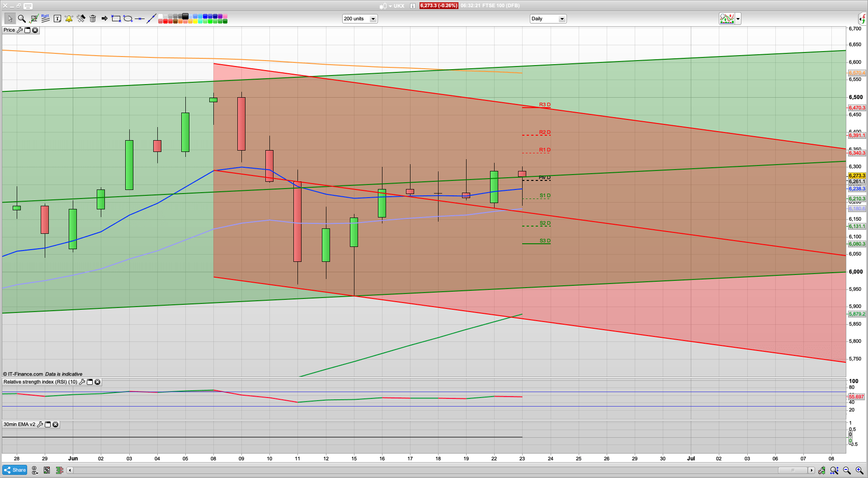Open candlestick chart properties wrench

821,470
